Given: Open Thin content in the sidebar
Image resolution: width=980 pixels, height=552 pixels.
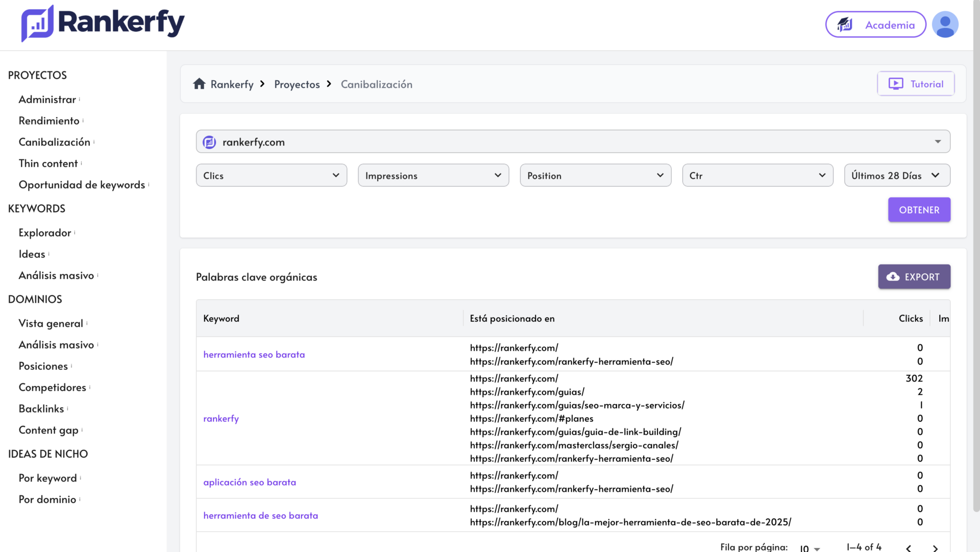Looking at the screenshot, I should click(x=48, y=163).
